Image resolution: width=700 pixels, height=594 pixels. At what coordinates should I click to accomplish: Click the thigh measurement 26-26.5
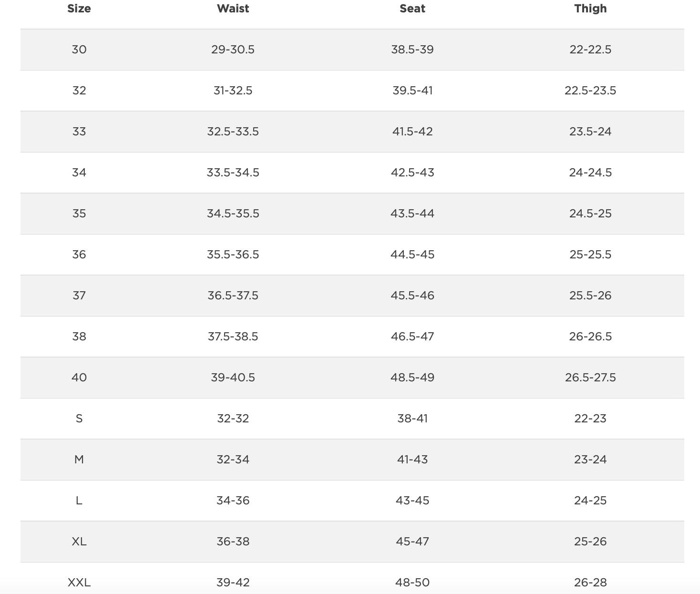[x=590, y=337]
